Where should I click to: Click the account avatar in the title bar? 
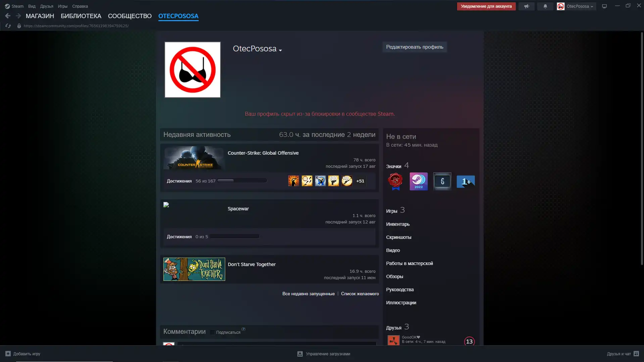pos(560,6)
